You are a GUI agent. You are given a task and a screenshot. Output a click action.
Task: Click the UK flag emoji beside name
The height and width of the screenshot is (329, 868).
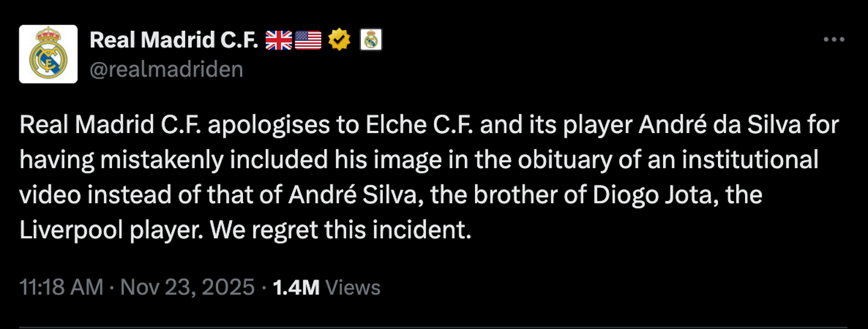(x=278, y=40)
